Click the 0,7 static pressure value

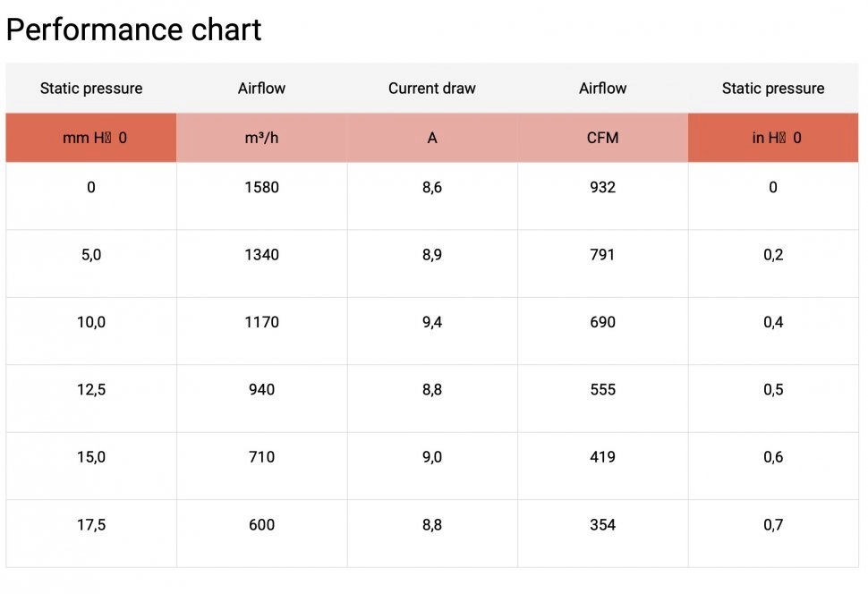click(x=773, y=525)
